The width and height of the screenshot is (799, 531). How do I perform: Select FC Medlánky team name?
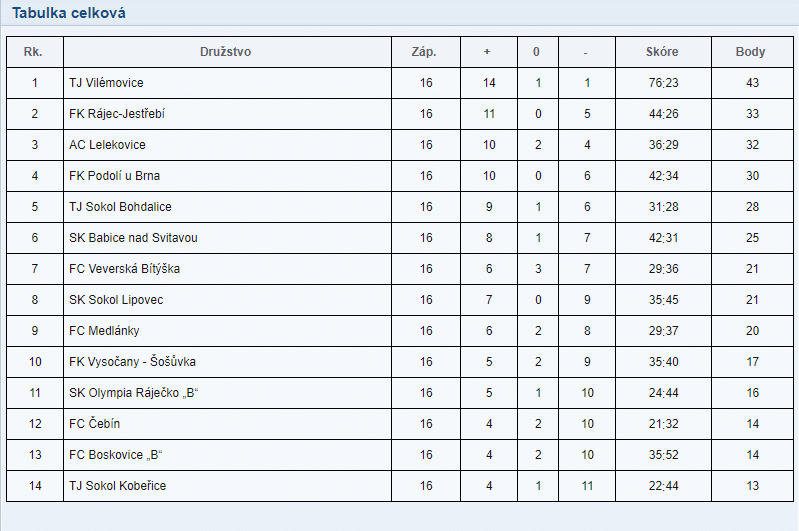(104, 331)
